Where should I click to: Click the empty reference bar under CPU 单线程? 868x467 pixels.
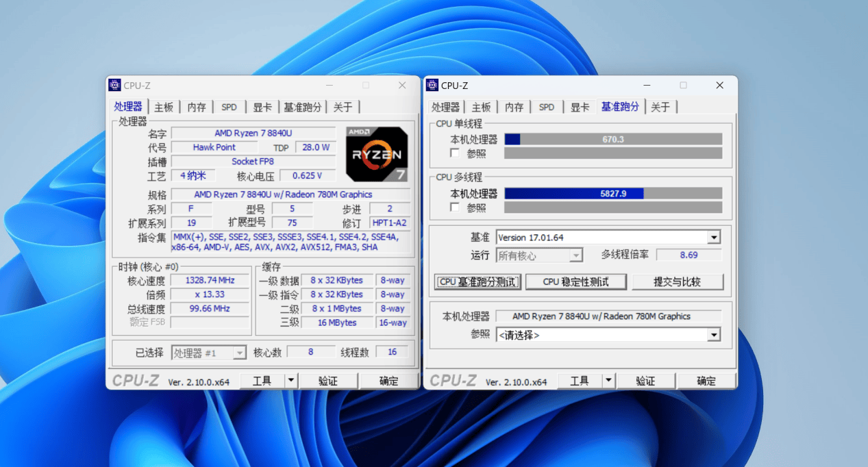click(613, 153)
